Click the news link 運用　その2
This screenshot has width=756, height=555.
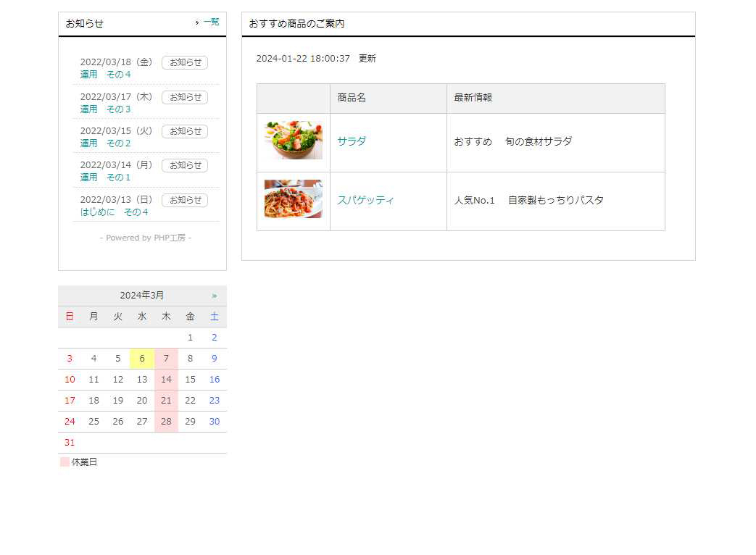pos(104,143)
